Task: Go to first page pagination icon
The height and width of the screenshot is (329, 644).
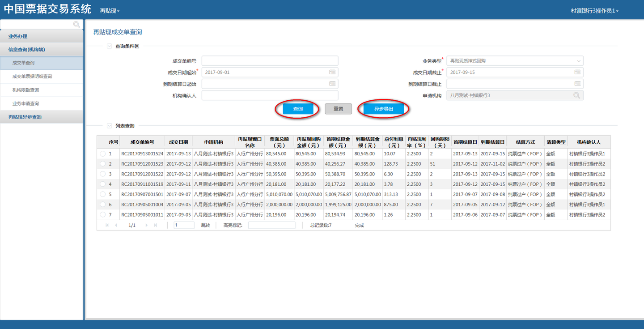Action: point(107,225)
